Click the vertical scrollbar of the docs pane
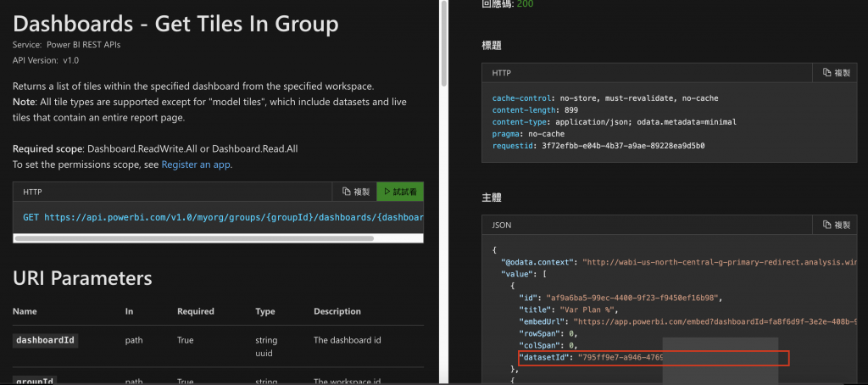The height and width of the screenshot is (385, 868). (x=444, y=44)
